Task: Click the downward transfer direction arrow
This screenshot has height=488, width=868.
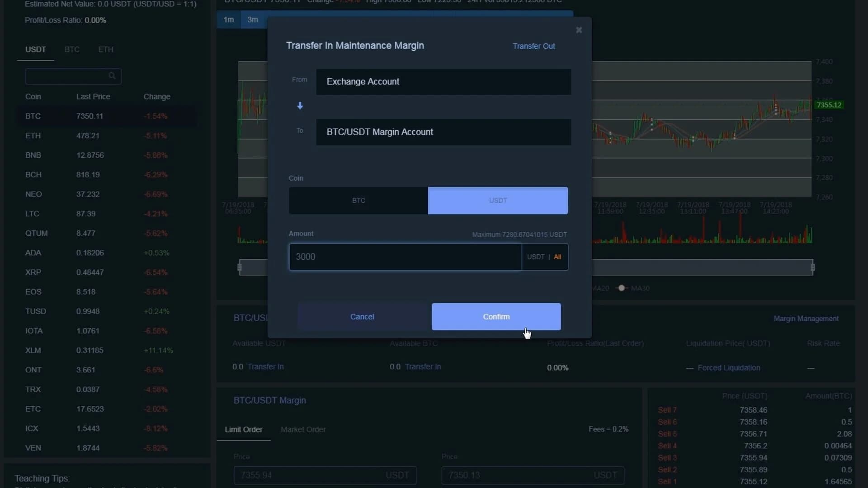Action: (300, 106)
